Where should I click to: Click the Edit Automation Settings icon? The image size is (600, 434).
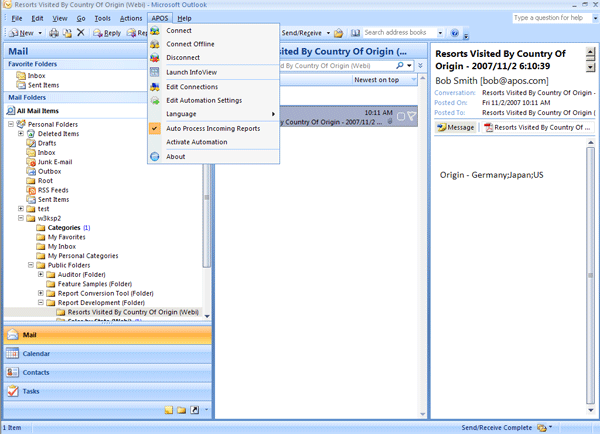click(x=155, y=100)
